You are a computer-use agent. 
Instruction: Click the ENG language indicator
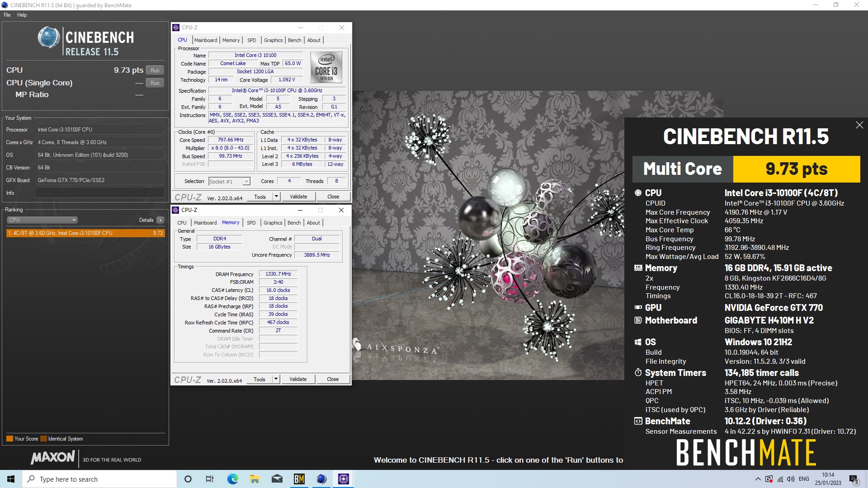point(804,479)
